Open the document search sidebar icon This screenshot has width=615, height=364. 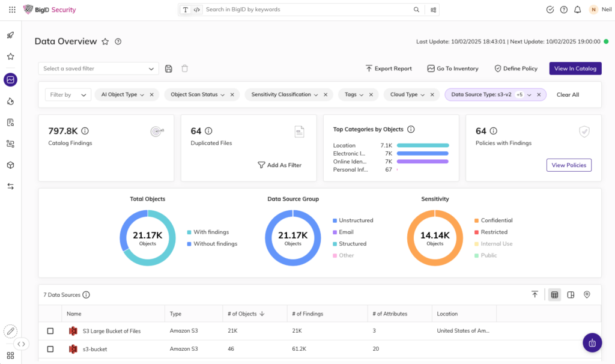(11, 123)
